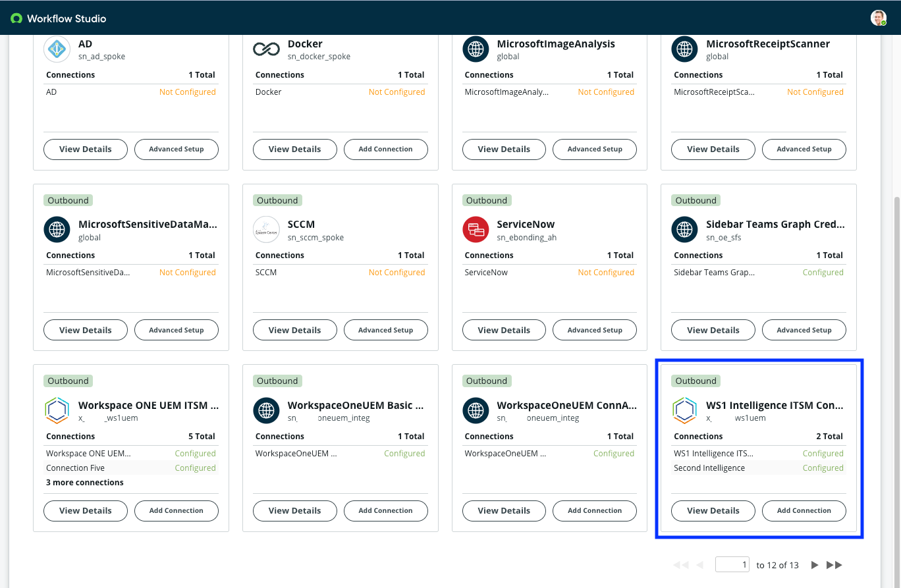Expand '3 more connections' in Workspace ONE UEM
The width and height of the screenshot is (901, 588).
coord(85,483)
